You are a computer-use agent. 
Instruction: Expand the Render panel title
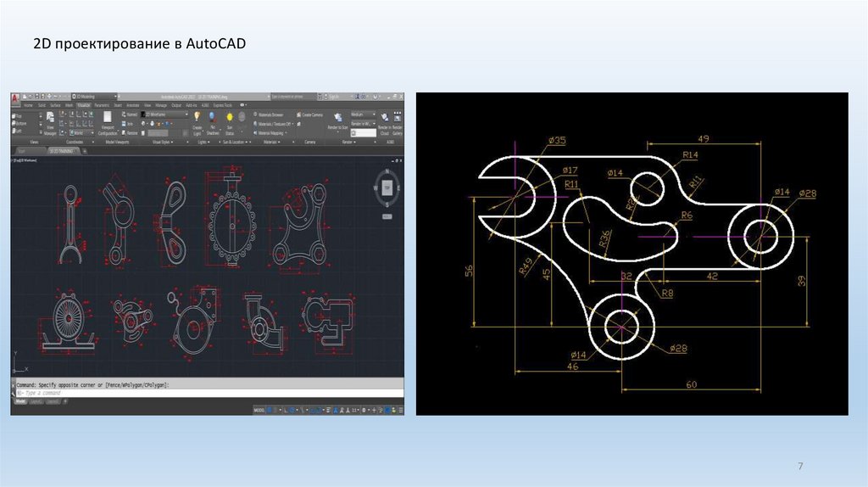pyautogui.click(x=348, y=142)
